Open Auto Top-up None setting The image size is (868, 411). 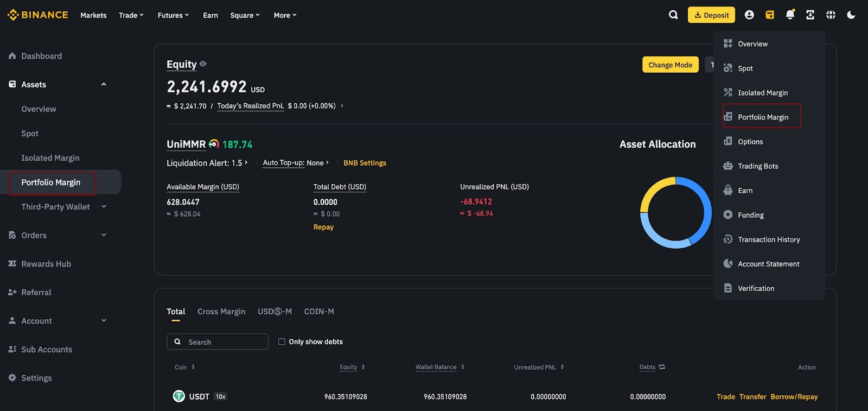coord(296,163)
